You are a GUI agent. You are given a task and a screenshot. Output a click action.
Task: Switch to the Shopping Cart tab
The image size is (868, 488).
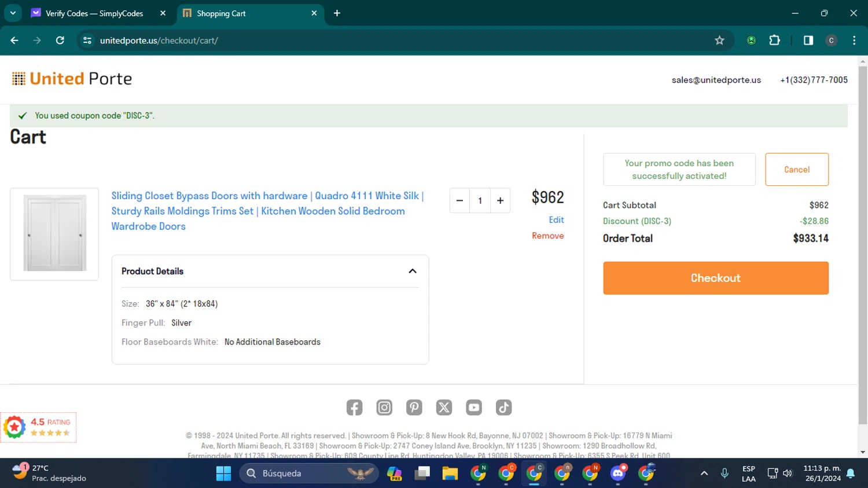(250, 13)
